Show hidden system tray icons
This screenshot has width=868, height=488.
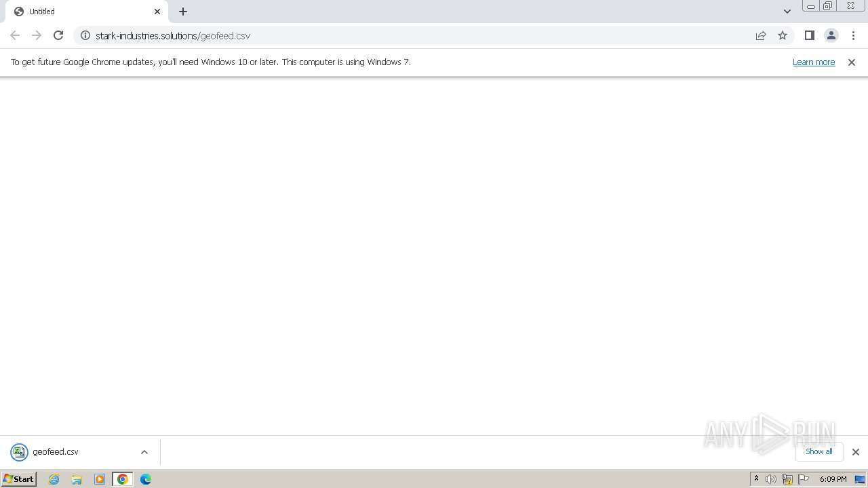(x=756, y=479)
